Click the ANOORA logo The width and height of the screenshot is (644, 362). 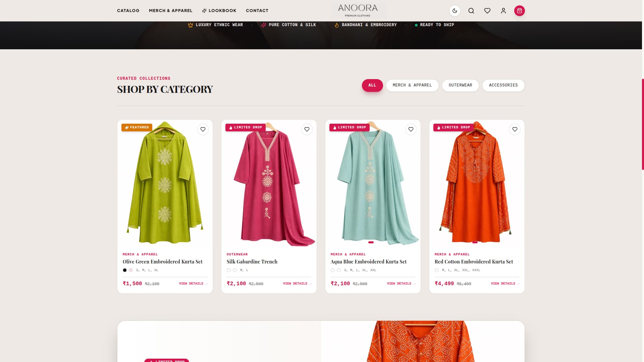358,10
